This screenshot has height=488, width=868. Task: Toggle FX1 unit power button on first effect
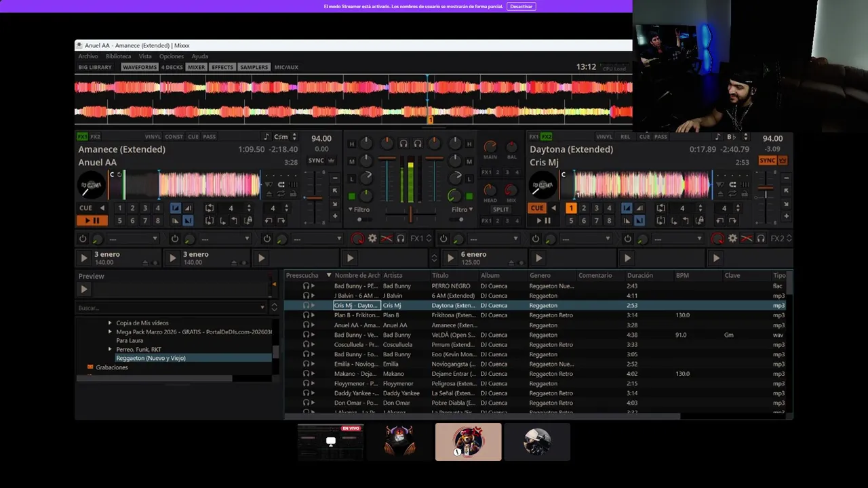(83, 239)
